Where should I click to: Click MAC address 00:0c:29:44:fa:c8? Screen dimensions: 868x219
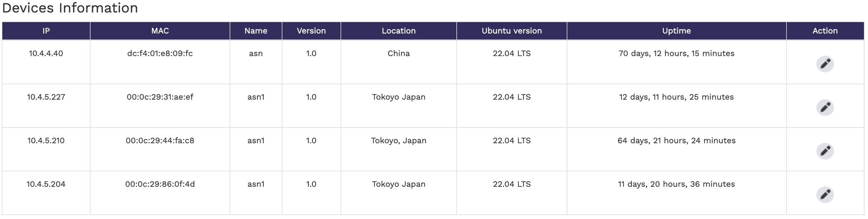pyautogui.click(x=160, y=141)
